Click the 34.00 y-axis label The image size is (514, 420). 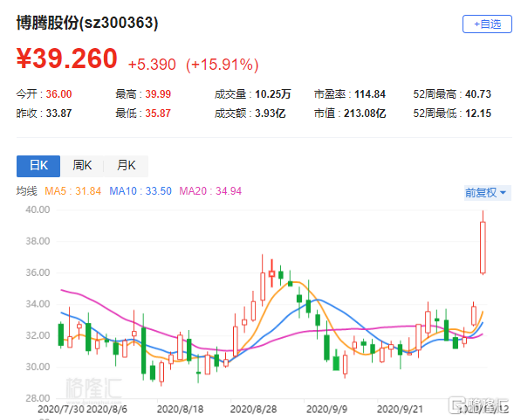click(x=38, y=304)
